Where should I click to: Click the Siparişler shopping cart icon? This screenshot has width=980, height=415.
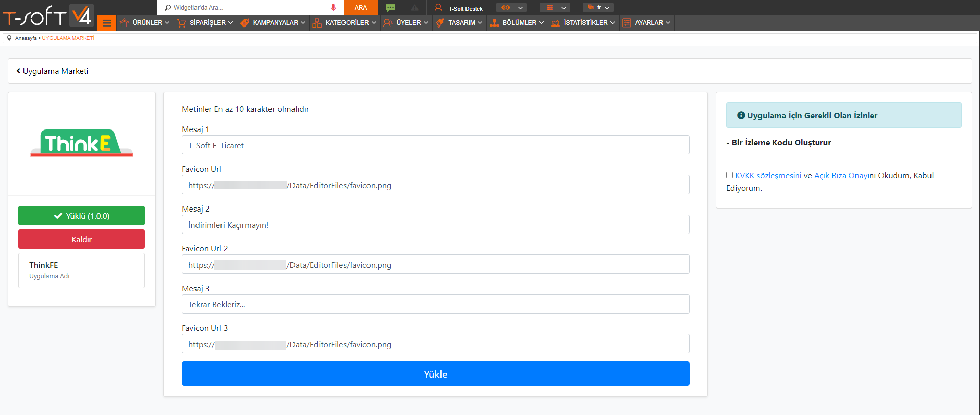pos(181,23)
